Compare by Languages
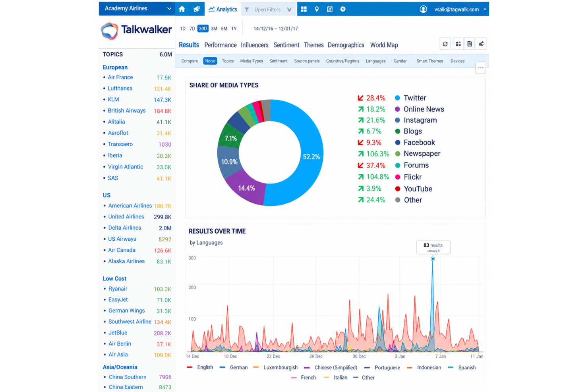This screenshot has width=588, height=392. pyautogui.click(x=376, y=61)
